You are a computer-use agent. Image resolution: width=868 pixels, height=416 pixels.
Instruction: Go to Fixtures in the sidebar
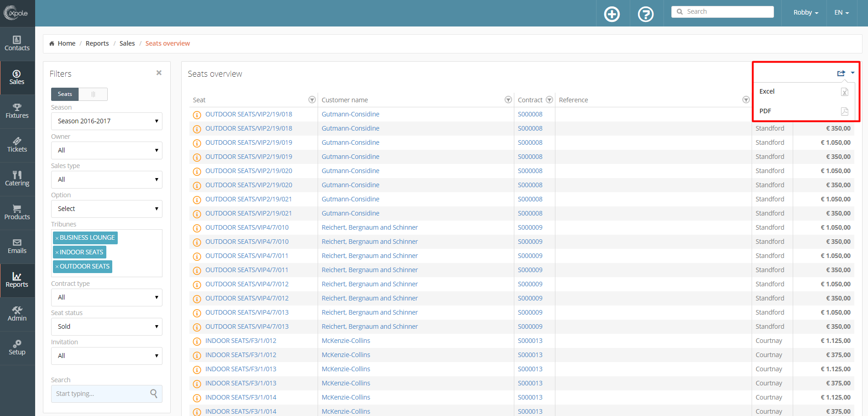(17, 111)
